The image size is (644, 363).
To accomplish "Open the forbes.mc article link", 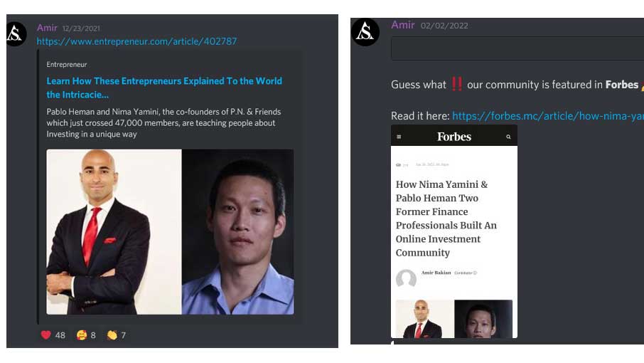I will tap(548, 116).
